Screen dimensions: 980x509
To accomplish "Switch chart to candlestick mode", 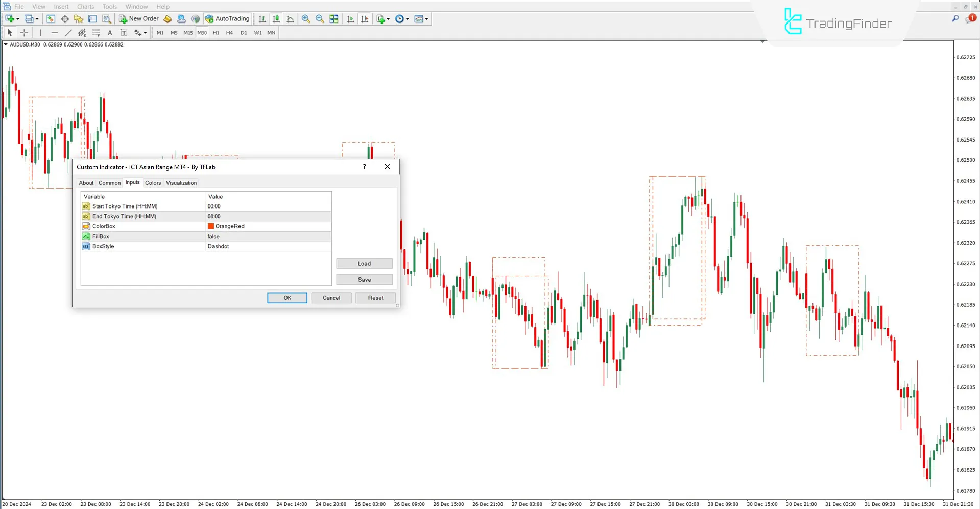I will click(276, 19).
